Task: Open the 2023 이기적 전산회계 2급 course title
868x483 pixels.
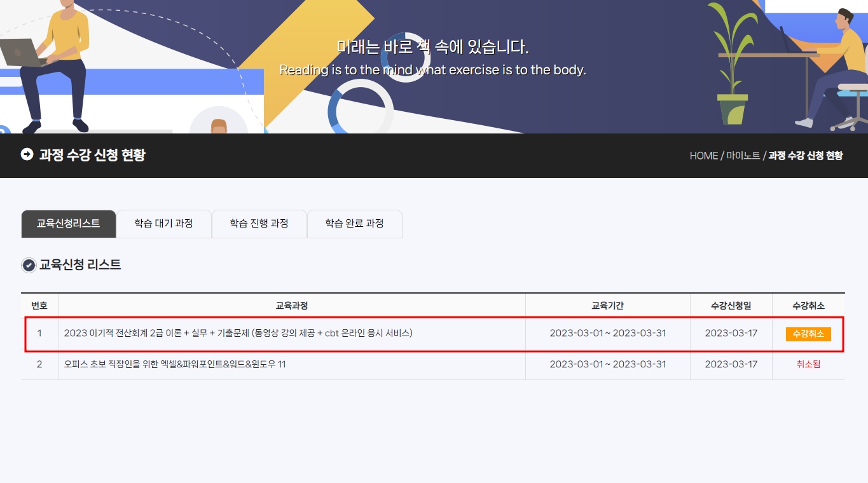Action: pyautogui.click(x=238, y=333)
